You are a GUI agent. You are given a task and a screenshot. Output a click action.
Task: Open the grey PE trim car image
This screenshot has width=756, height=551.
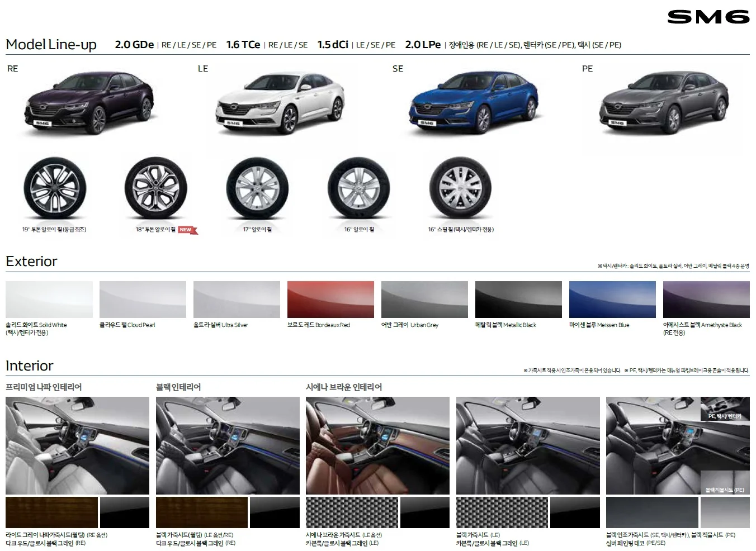click(664, 103)
